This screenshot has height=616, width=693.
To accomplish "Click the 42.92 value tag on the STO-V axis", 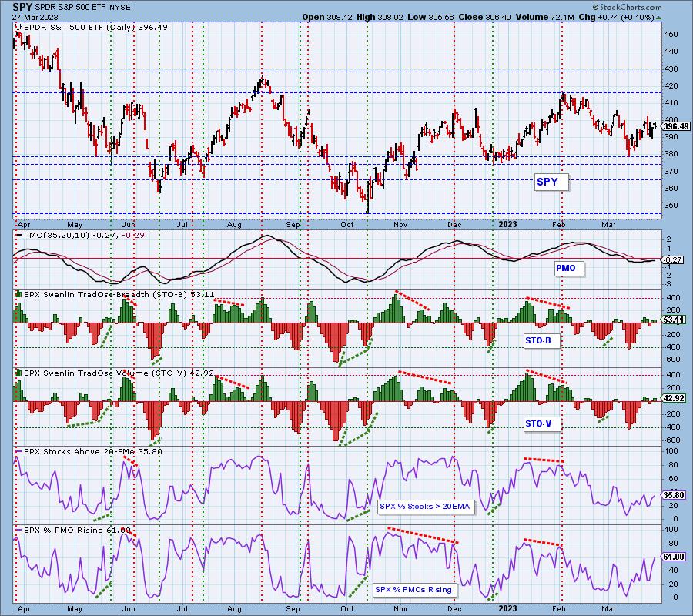I will (x=675, y=398).
